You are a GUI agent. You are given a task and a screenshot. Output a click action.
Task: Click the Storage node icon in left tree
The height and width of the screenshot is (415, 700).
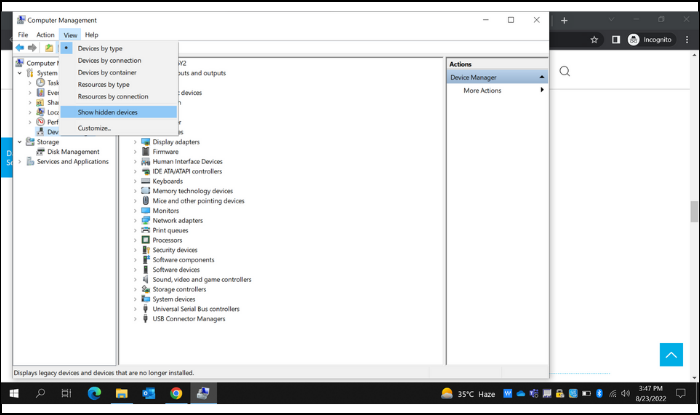pos(30,142)
